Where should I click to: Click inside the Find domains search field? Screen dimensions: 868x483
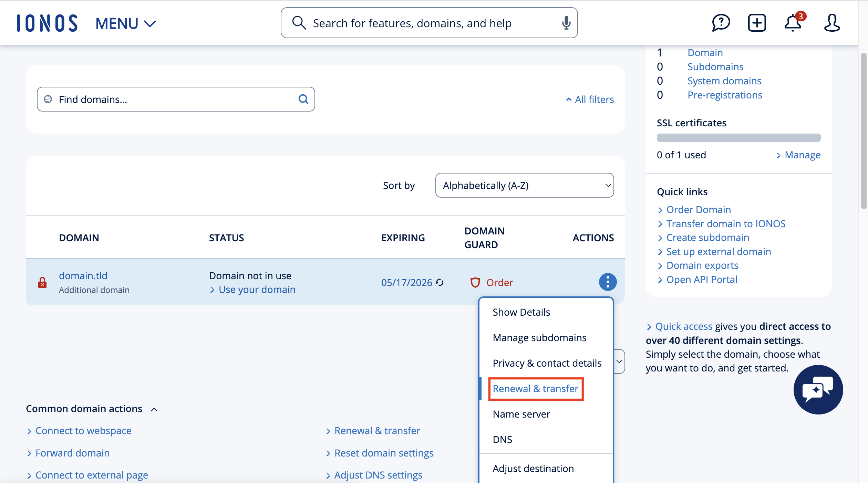[x=155, y=99]
